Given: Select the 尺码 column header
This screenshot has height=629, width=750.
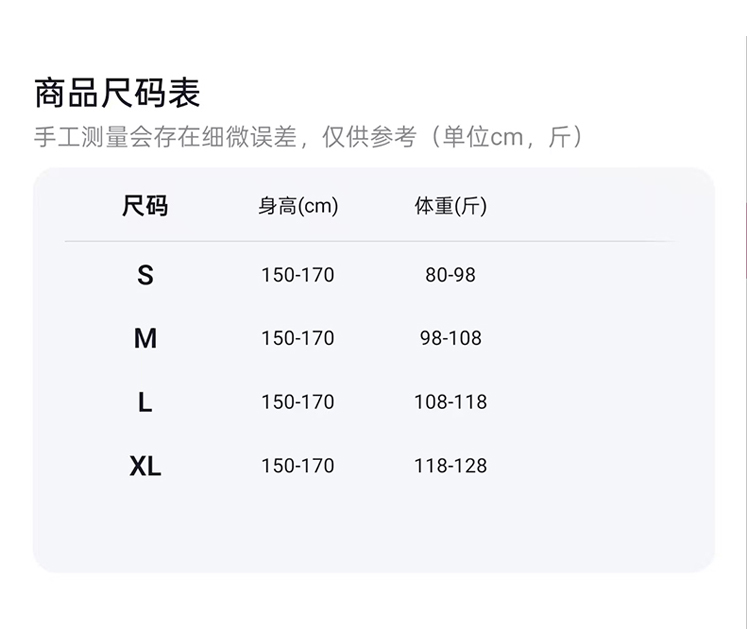Looking at the screenshot, I should (145, 206).
